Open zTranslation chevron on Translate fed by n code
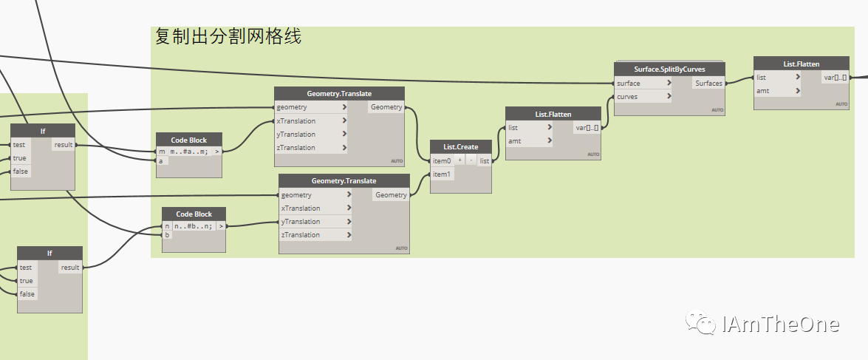 [349, 235]
